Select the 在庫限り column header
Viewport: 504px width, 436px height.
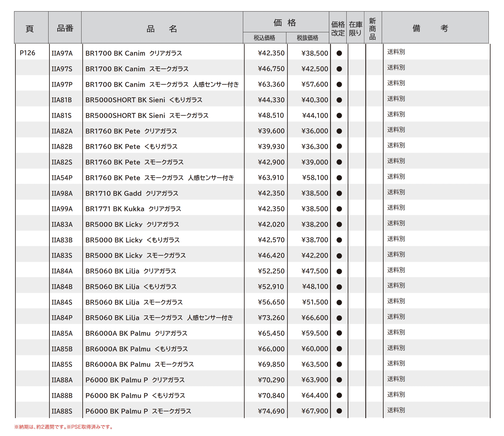(x=355, y=29)
